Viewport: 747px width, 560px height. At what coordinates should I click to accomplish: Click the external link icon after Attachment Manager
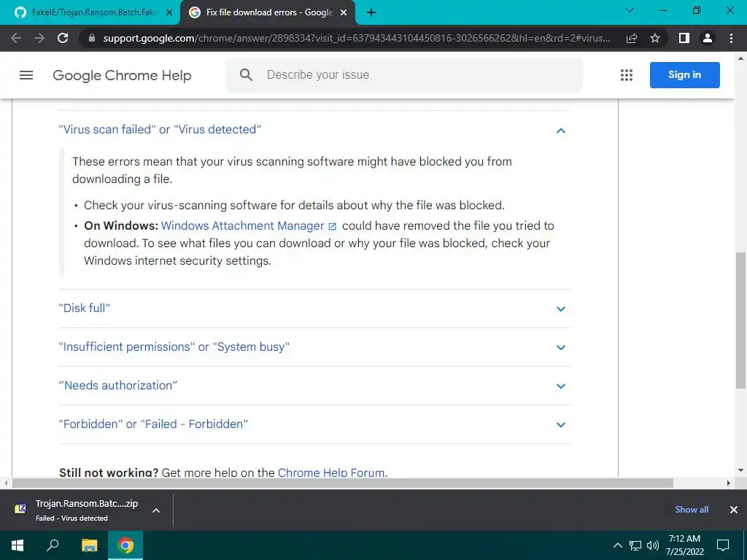click(x=333, y=227)
